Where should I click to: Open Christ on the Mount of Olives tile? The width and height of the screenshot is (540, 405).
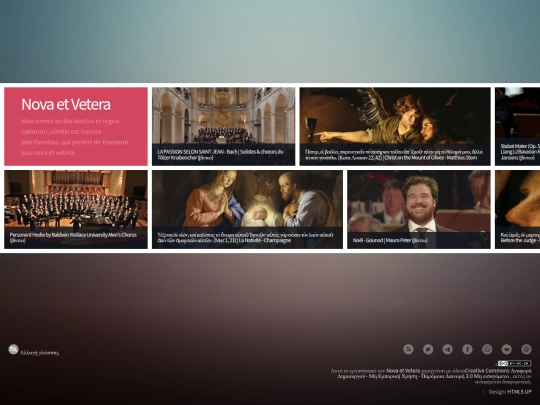click(395, 126)
